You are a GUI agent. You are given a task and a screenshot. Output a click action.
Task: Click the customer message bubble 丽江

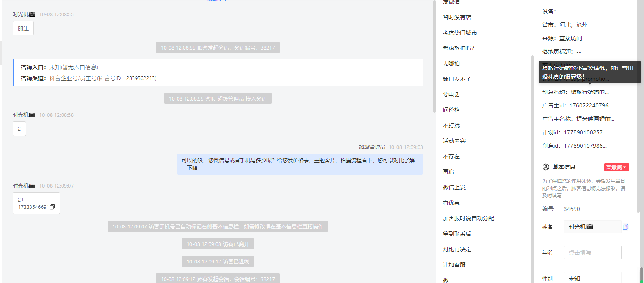(23, 28)
